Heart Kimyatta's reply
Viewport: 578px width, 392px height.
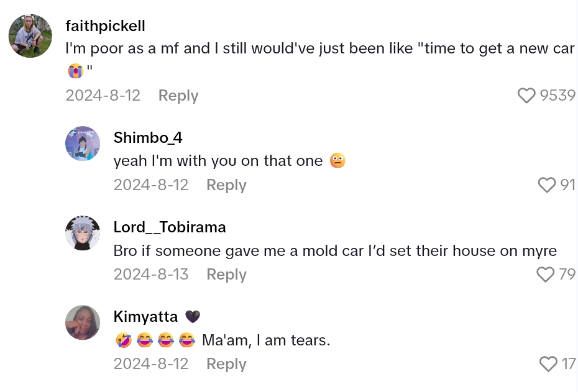tap(548, 364)
